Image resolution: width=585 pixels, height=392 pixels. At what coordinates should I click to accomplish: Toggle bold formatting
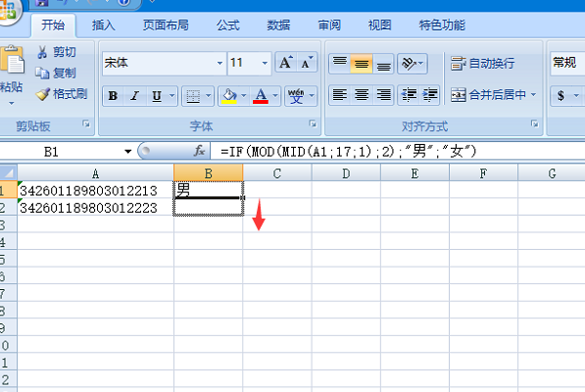(x=113, y=96)
